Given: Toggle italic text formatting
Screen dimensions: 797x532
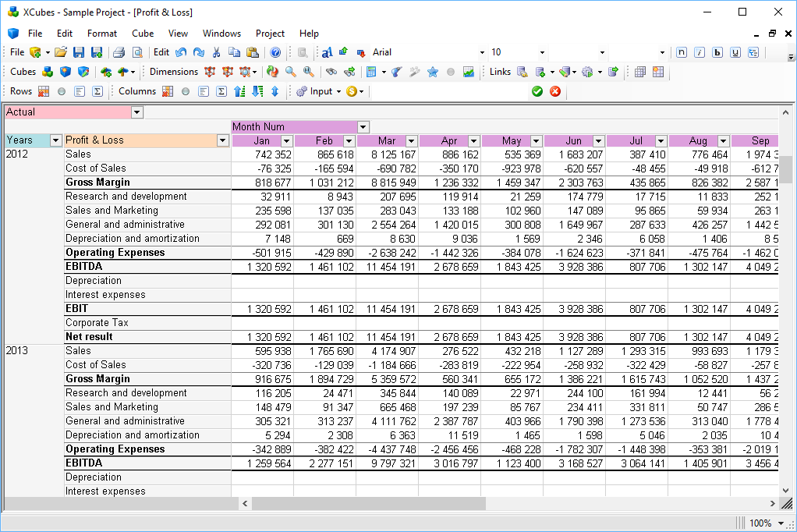Looking at the screenshot, I should [700, 52].
